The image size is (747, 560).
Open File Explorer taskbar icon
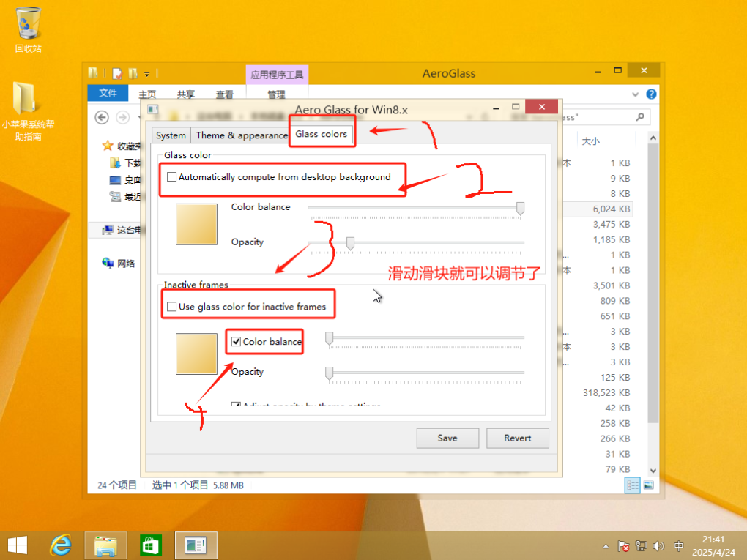click(105, 545)
